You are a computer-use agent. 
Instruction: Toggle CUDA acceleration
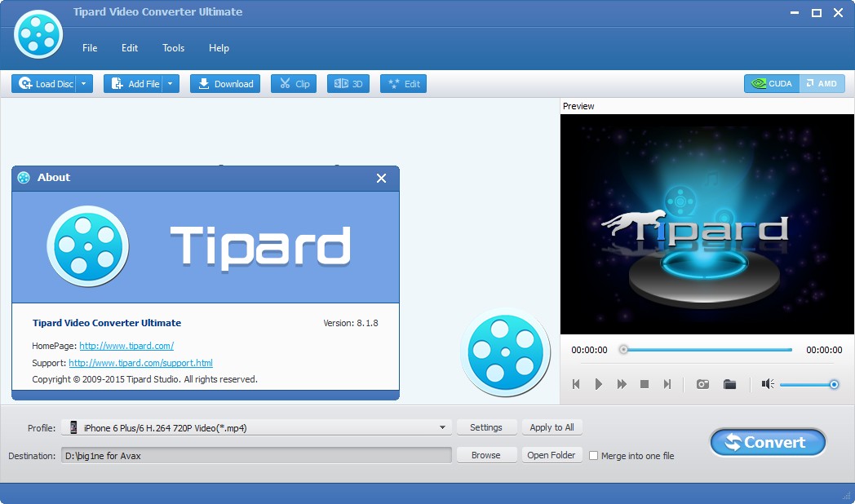coord(772,83)
